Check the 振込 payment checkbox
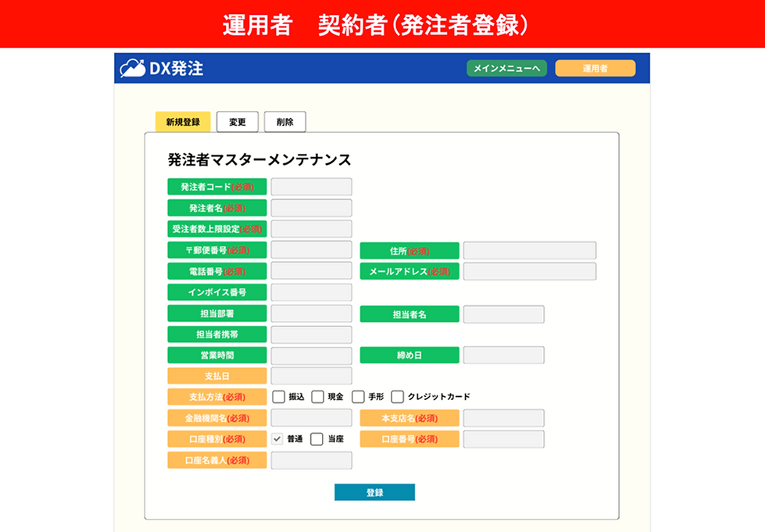Screen dimensions: 765x532 click(x=279, y=397)
